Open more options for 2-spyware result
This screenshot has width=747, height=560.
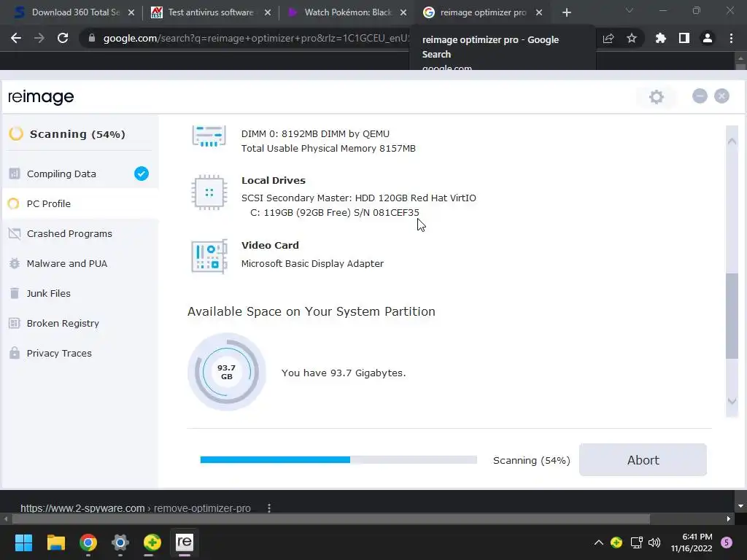pyautogui.click(x=269, y=507)
